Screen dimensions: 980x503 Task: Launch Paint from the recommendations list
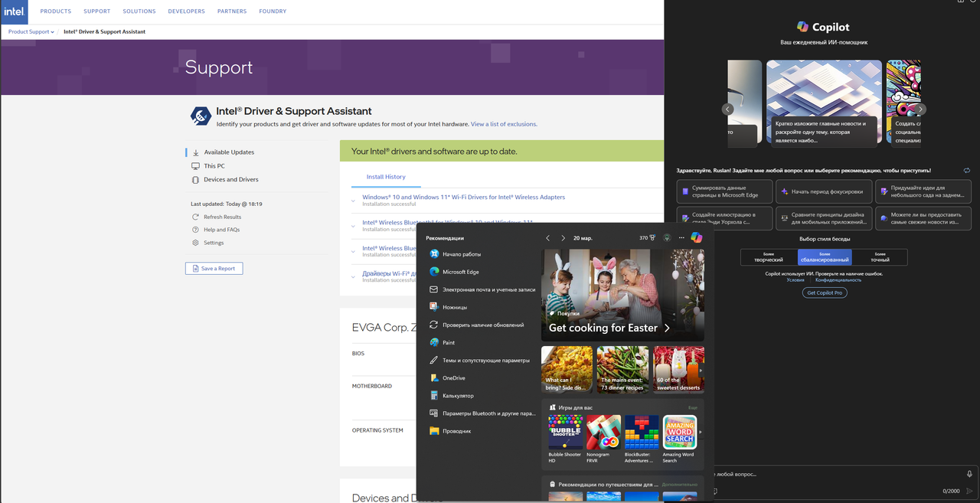(434, 342)
